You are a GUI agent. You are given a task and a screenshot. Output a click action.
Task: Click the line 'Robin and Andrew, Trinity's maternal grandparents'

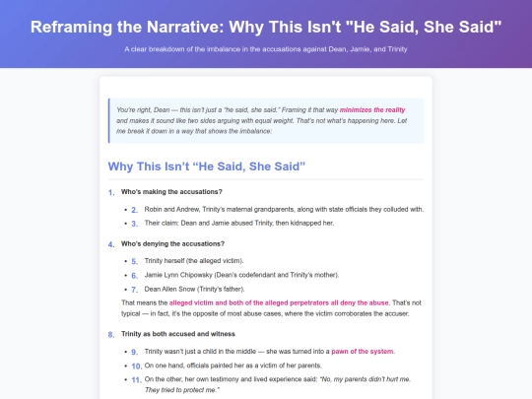[284, 209]
